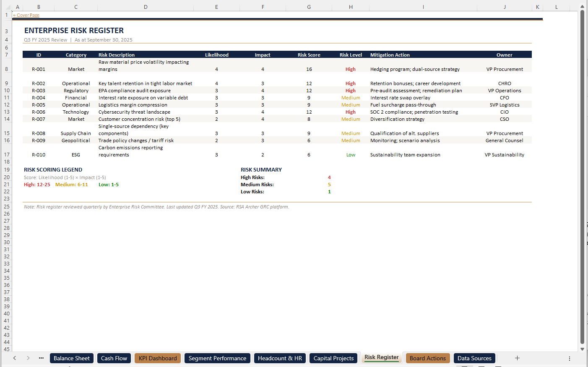Viewport: 588px width, 367px height.
Task: Open the Cash Flow sheet
Action: click(x=114, y=358)
